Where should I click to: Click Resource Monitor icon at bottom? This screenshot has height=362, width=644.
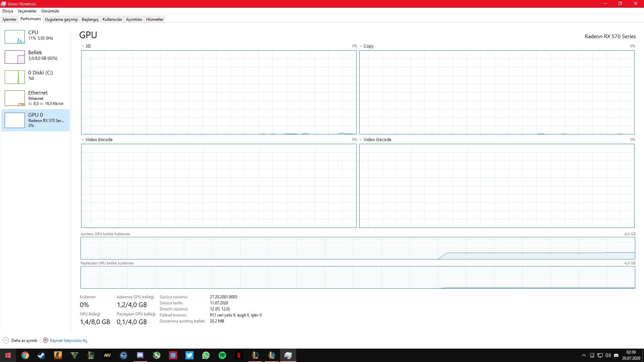coord(46,340)
